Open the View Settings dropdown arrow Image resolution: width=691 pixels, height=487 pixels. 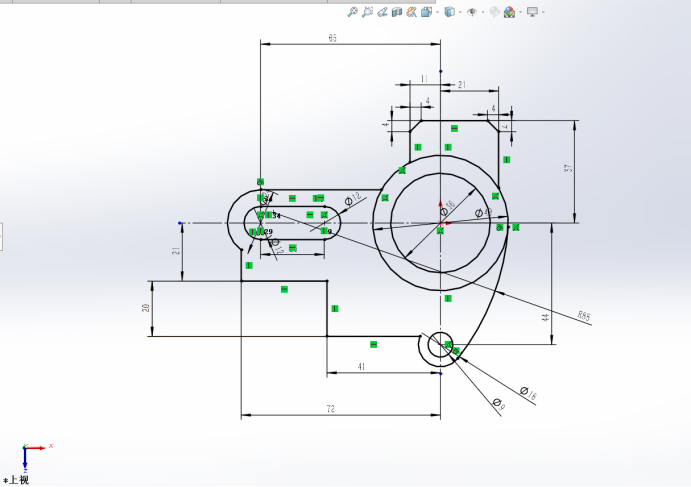[x=543, y=12]
